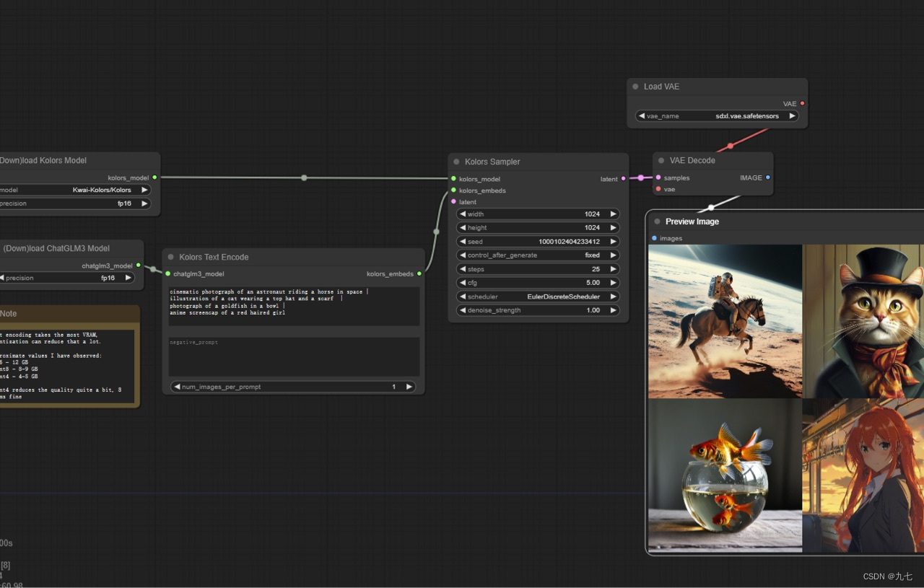Collapse the Kolors Text Encode node dot

tap(171, 257)
